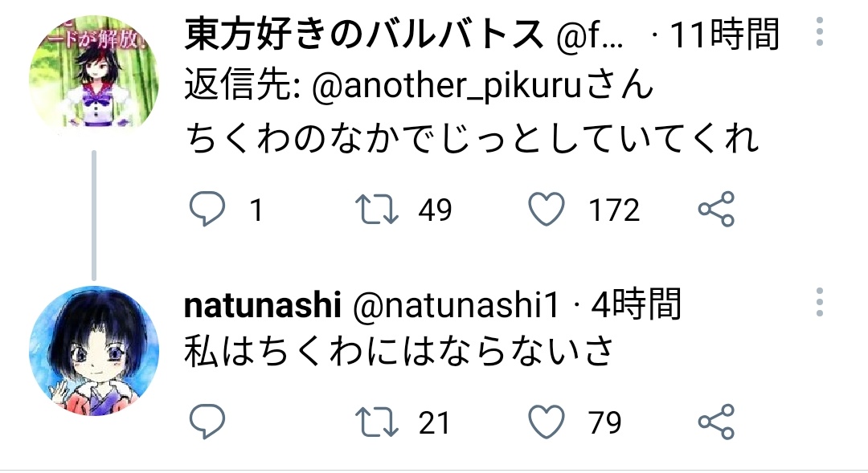
Task: Like natunashi's tweet with 79 likes
Action: [x=546, y=422]
